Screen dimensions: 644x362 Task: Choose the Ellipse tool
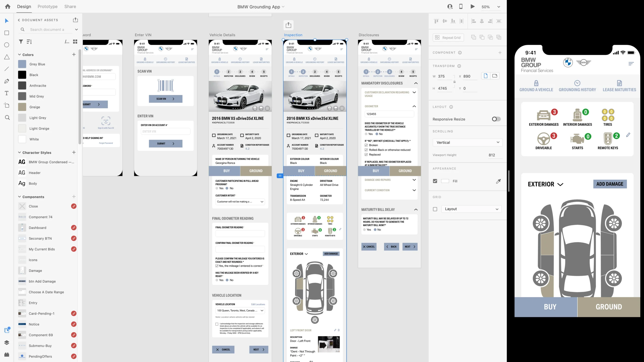tap(7, 45)
